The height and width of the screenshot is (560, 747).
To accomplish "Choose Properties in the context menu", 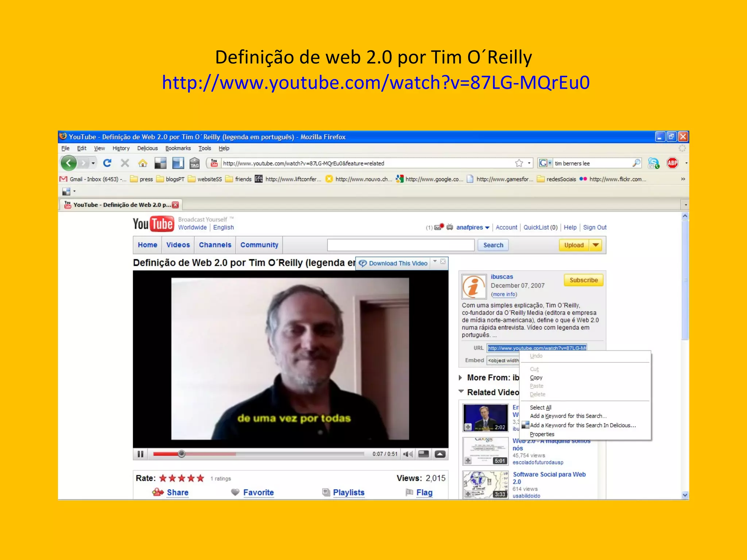I will (542, 434).
